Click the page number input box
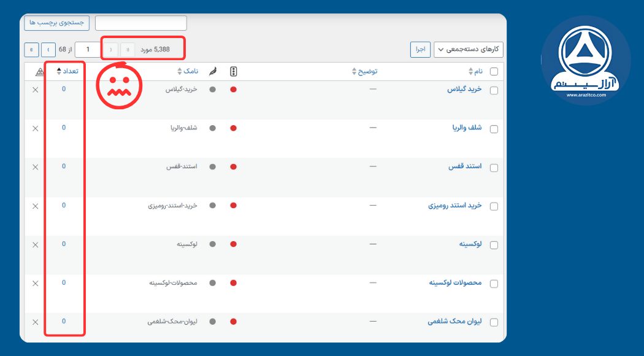The width and height of the screenshot is (644, 356). [x=87, y=49]
